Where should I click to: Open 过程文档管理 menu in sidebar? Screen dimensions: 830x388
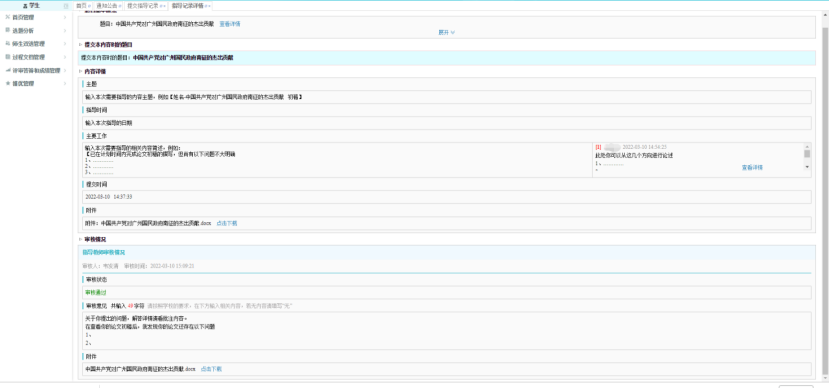tap(36, 57)
